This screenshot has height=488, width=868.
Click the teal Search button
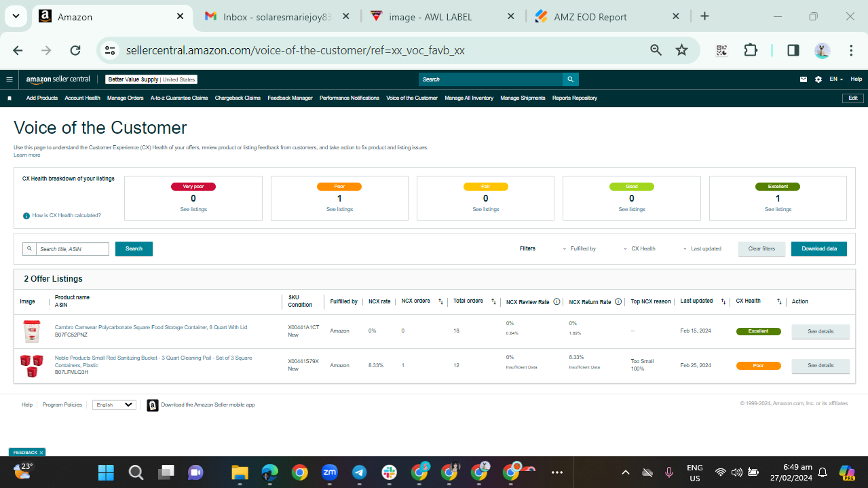tap(134, 249)
